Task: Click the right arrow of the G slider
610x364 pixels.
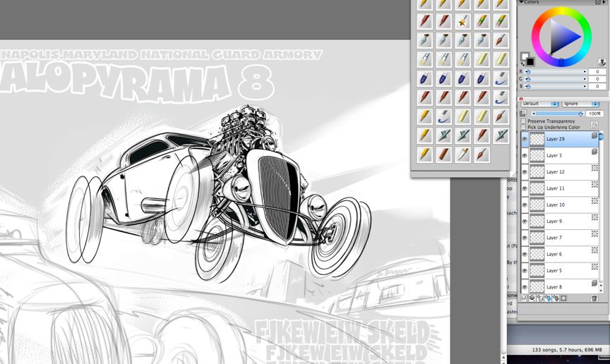Action: 585,79
